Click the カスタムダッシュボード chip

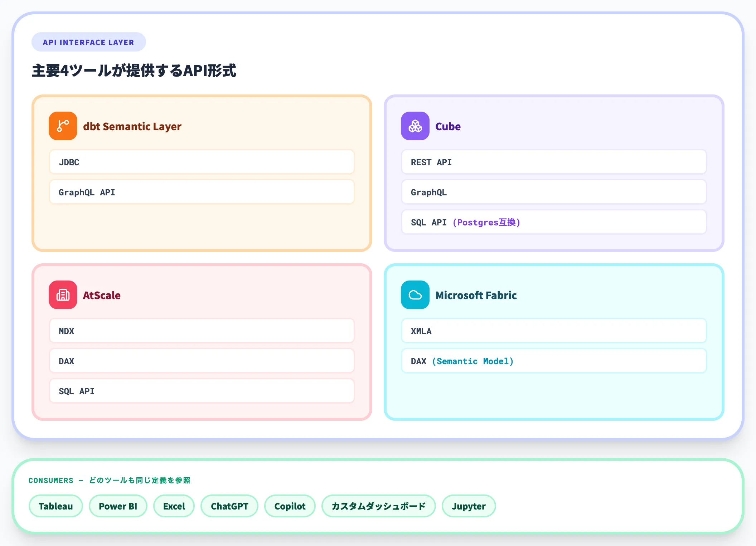point(378,506)
